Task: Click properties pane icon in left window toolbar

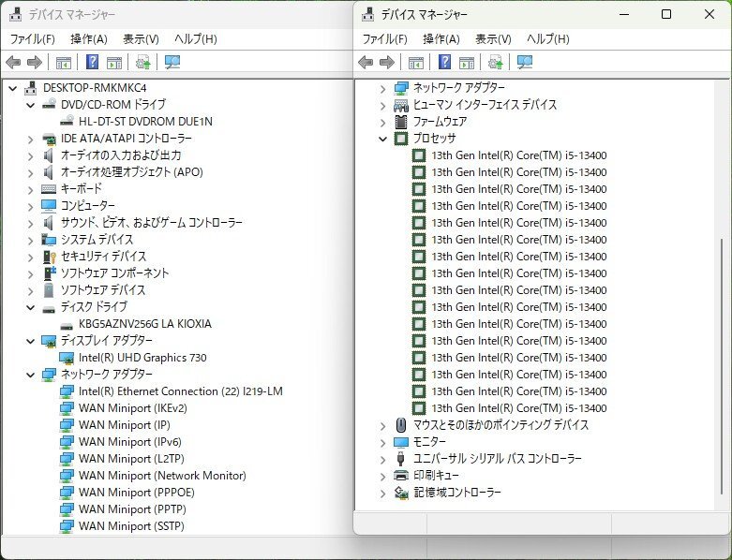Action: pos(114,62)
